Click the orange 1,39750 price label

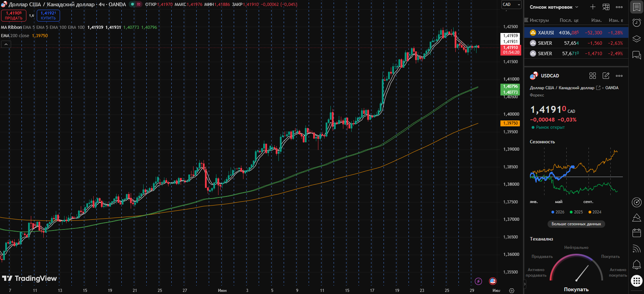click(x=510, y=123)
